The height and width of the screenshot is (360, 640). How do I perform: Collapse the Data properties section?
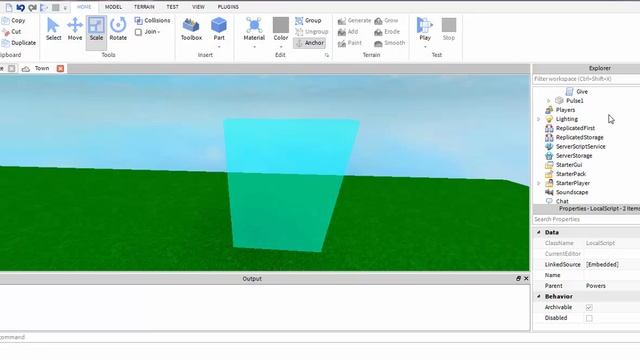[x=539, y=232]
